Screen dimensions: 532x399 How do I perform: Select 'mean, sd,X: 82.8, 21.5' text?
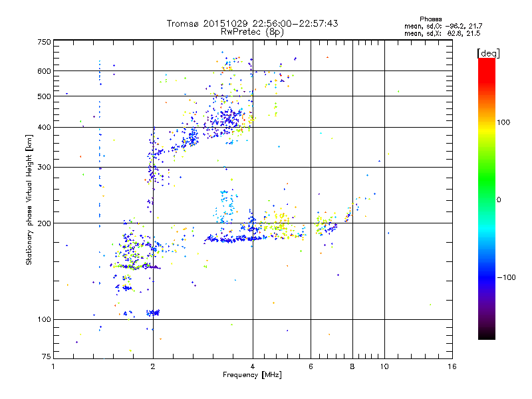click(x=442, y=33)
